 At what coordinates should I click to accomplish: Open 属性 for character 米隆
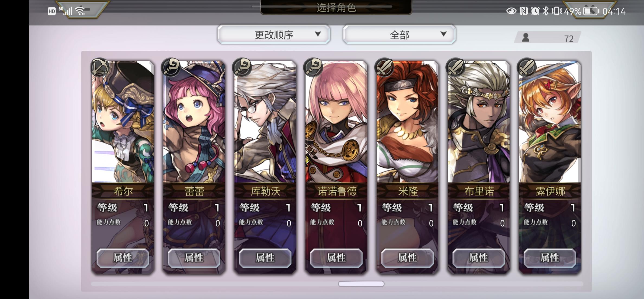[407, 258]
